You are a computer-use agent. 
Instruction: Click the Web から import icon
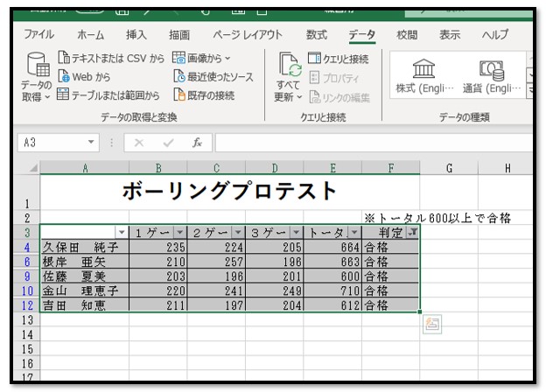click(x=64, y=76)
